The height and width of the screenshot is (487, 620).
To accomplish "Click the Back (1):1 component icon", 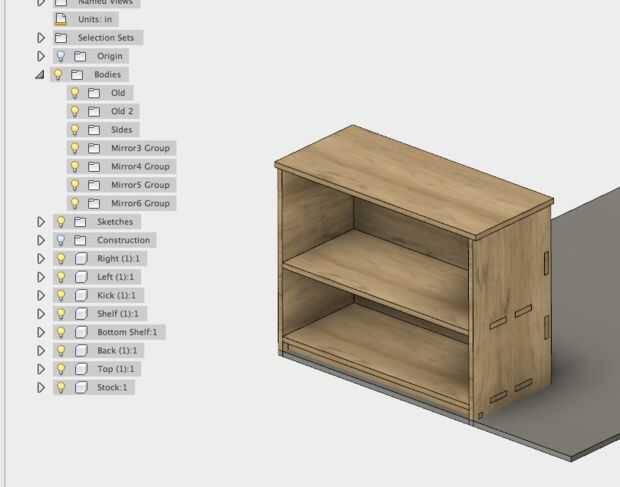I will 81,351.
